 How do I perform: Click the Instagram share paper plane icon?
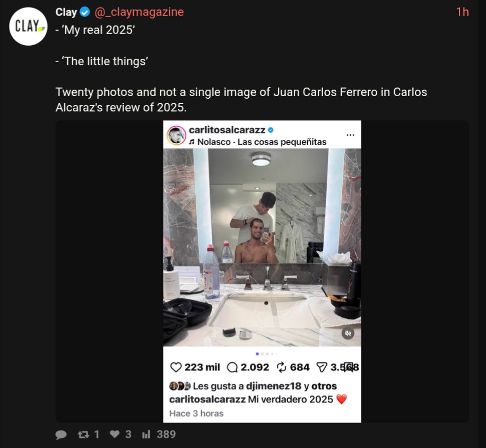click(322, 367)
